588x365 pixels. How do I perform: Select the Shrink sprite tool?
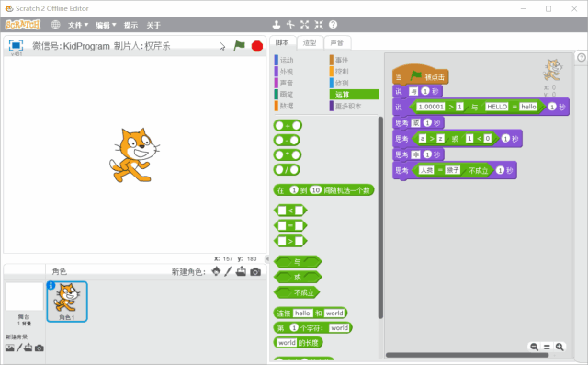point(319,25)
